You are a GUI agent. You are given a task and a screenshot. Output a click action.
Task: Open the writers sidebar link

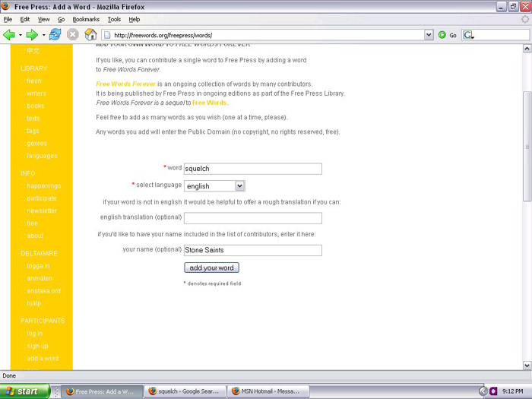[36, 93]
